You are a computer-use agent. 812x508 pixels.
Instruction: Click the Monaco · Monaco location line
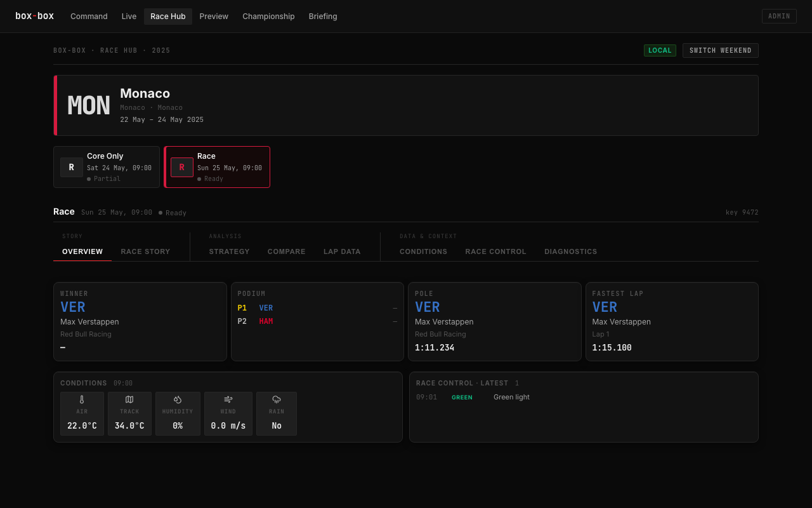152,108
